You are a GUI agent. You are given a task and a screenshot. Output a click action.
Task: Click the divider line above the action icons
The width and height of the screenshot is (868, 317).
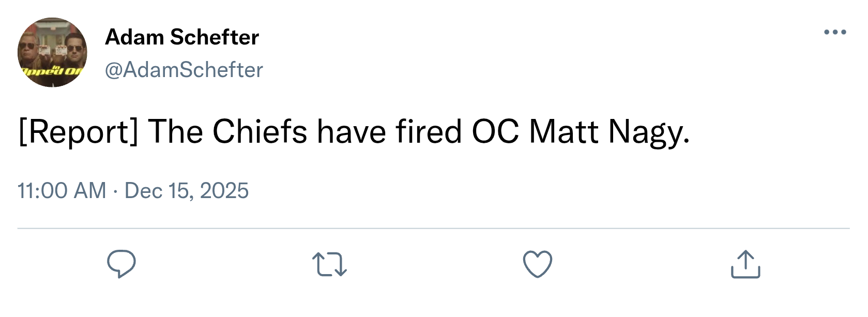(x=433, y=228)
